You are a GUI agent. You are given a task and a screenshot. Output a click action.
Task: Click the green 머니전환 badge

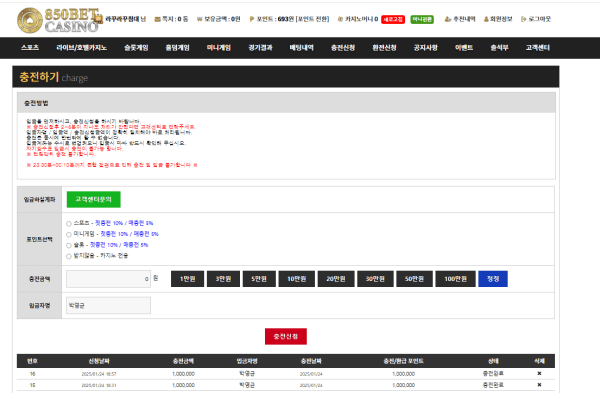[422, 19]
